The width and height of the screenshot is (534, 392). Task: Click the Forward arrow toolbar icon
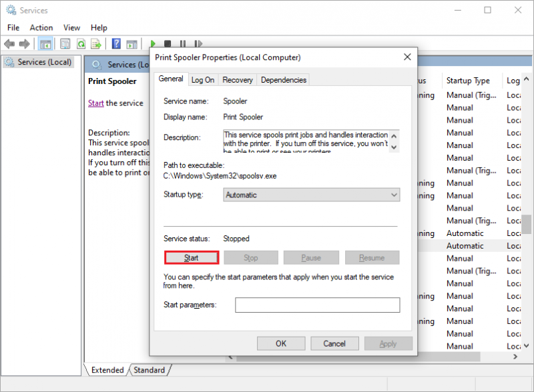click(25, 44)
